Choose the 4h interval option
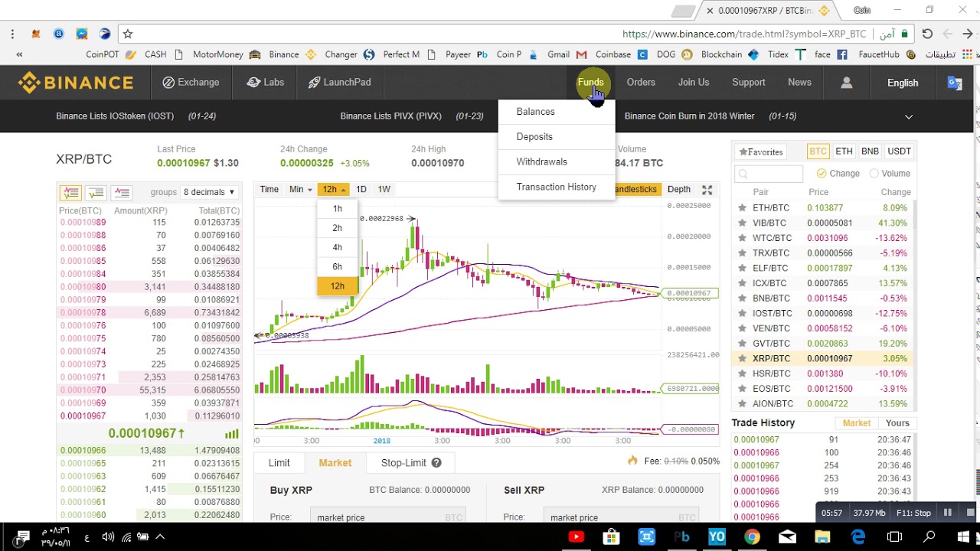Screen dimensions: 980x551 (338, 247)
